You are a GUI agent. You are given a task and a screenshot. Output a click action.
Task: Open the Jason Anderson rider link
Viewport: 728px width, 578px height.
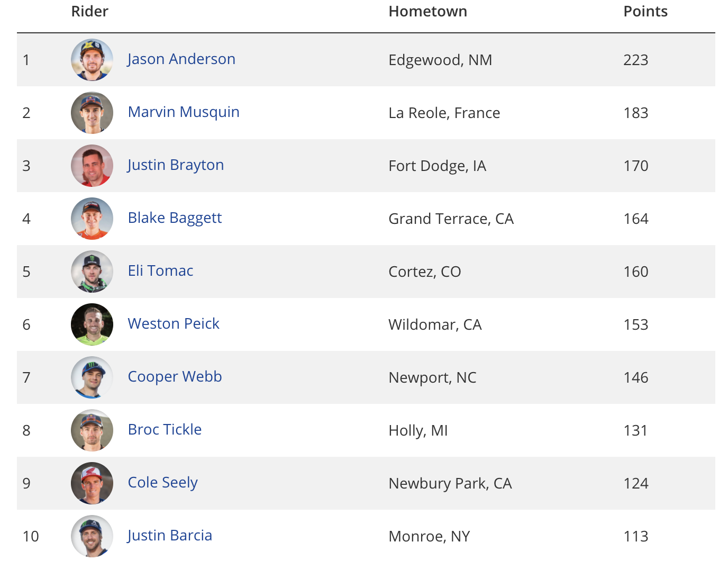coord(181,59)
